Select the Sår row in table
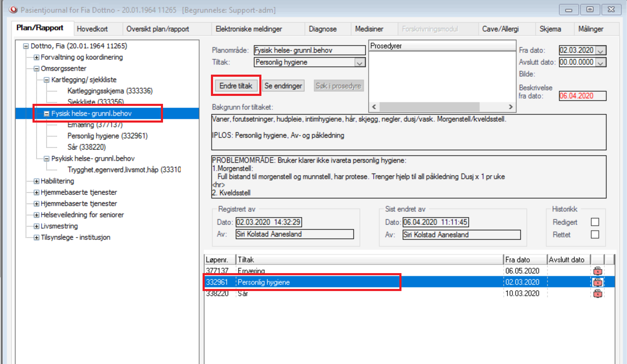The height and width of the screenshot is (364, 627). coord(409,294)
